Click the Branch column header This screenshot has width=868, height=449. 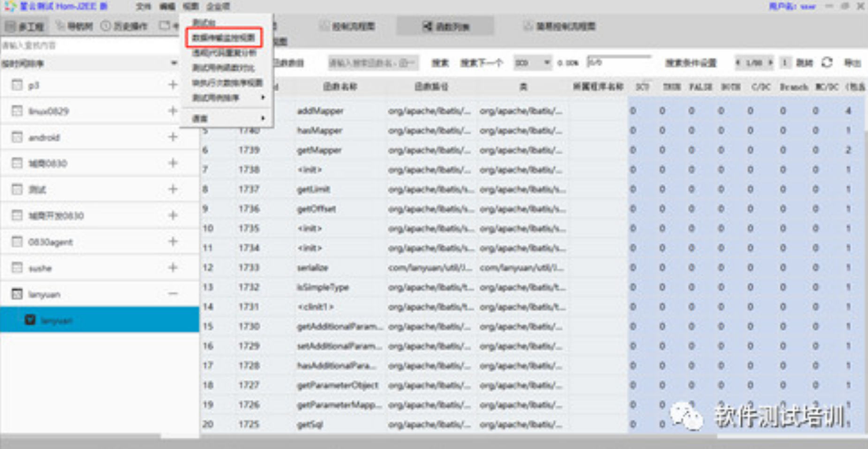click(793, 87)
